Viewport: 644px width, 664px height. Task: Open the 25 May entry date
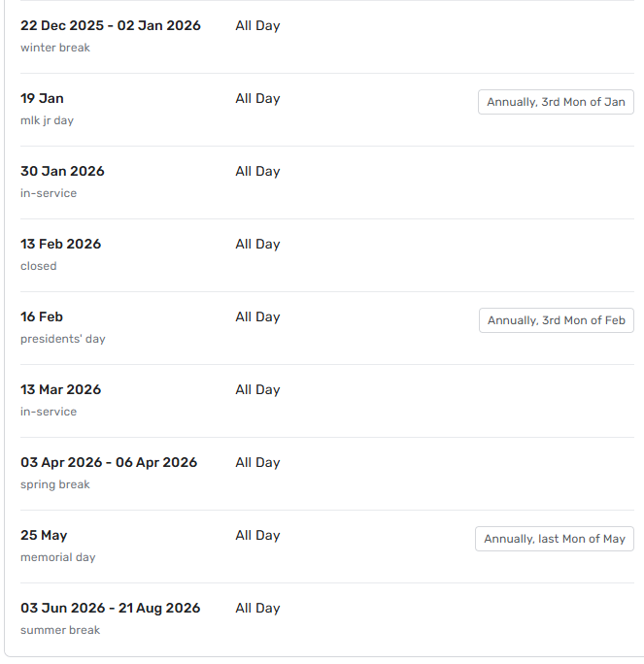tap(44, 536)
